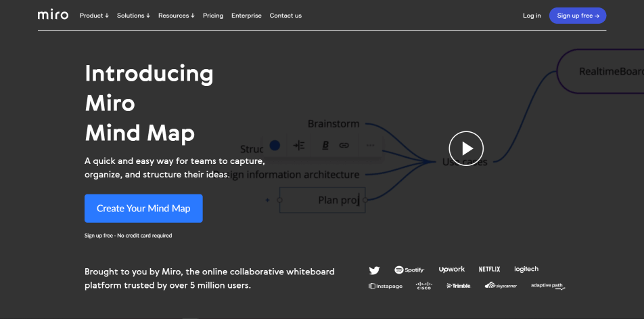644x319 pixels.
Task: Click the Trimble logo
Action: [459, 286]
